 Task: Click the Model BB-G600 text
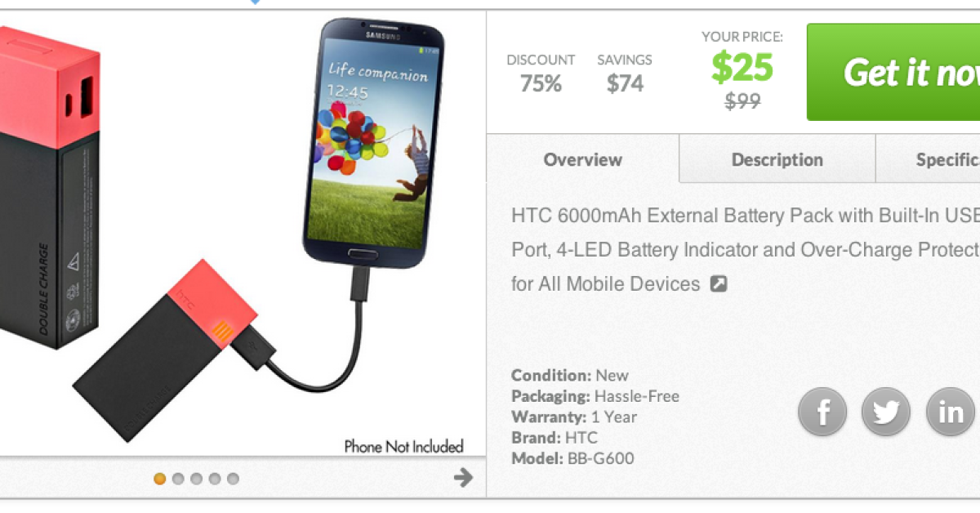click(572, 458)
